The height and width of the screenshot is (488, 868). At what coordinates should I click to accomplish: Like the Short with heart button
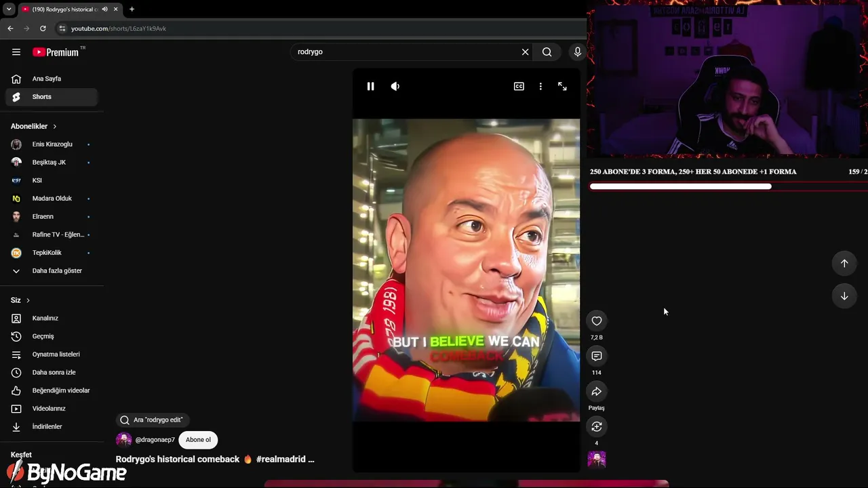[x=597, y=321]
